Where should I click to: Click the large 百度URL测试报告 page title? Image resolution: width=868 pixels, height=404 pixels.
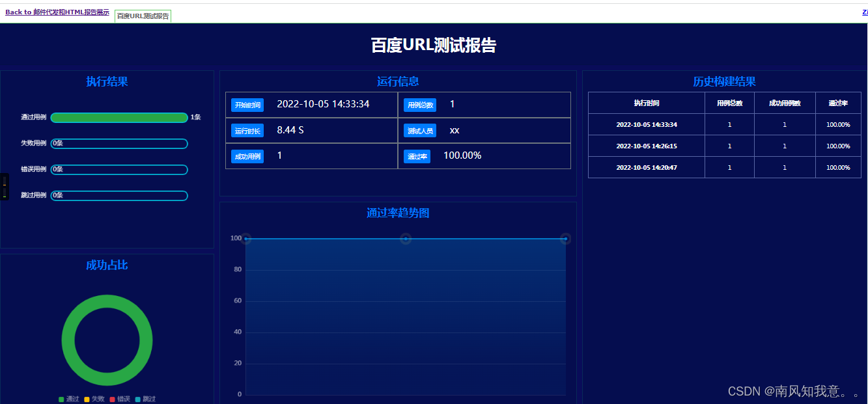[x=434, y=45]
